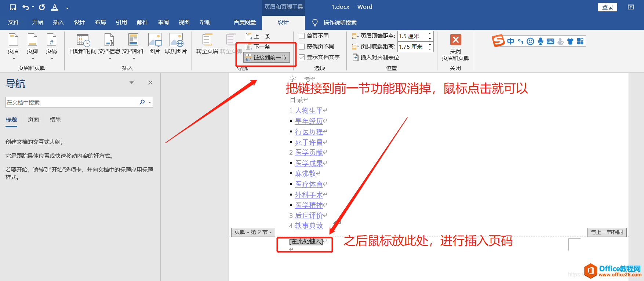Click the 登录 login button

pyautogui.click(x=607, y=7)
